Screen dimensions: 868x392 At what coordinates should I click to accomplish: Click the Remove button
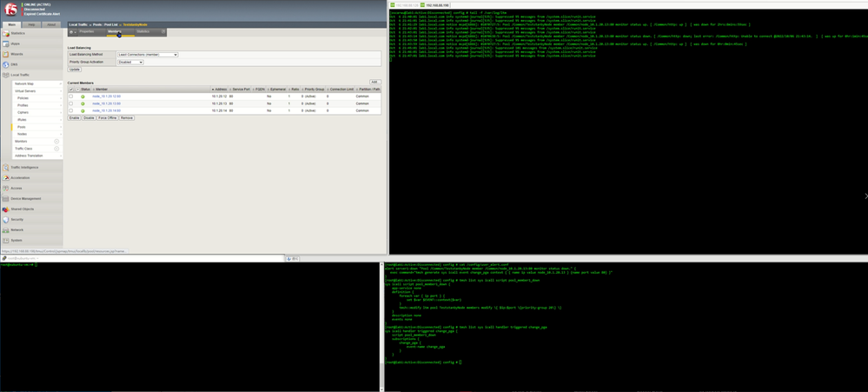coord(127,118)
